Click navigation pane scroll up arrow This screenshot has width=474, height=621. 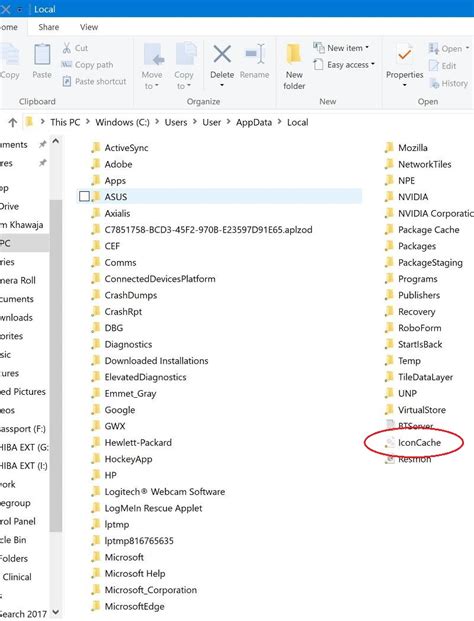56,141
